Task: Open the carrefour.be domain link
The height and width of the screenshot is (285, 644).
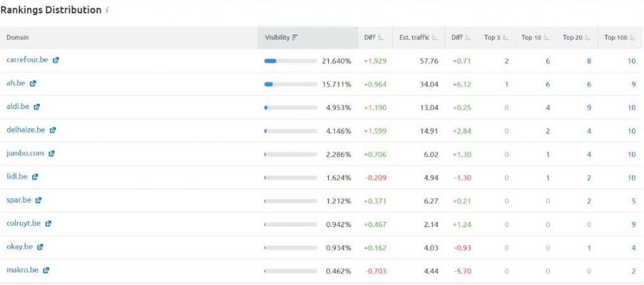Action: pos(27,60)
